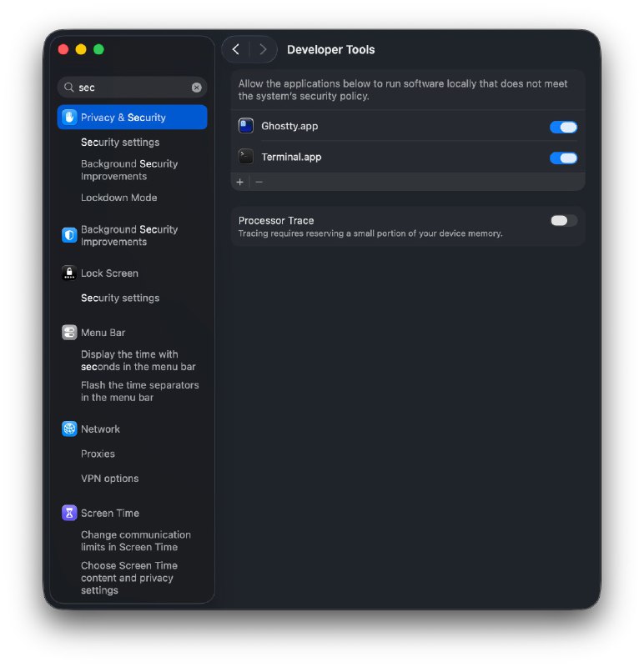This screenshot has width=644, height=667.
Task: Click the Screen Time hourglass icon
Action: [69, 514]
